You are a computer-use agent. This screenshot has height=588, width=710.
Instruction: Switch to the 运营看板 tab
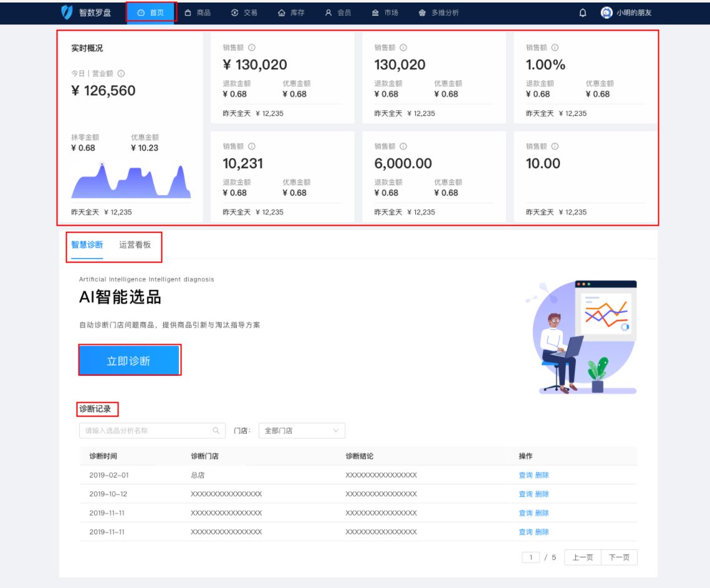click(135, 244)
